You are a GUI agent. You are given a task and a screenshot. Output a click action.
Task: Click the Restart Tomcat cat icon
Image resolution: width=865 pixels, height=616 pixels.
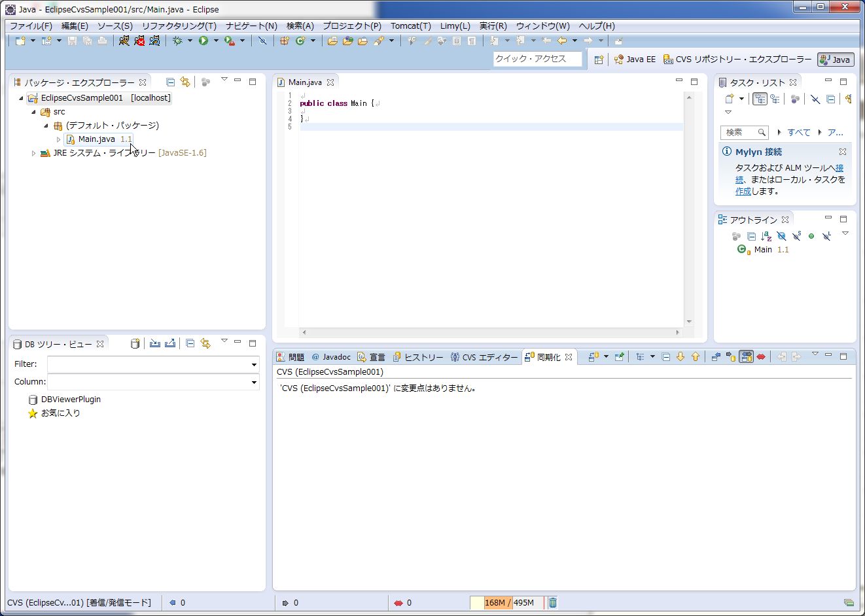[154, 41]
